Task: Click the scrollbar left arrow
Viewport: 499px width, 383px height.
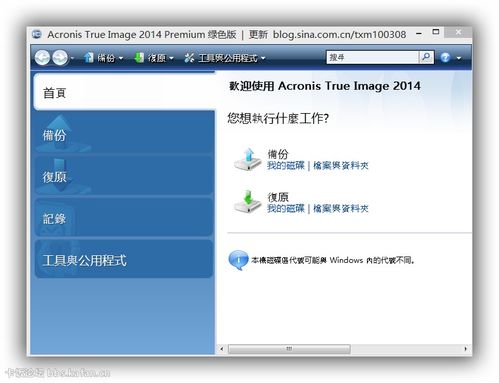Action: coord(221,349)
